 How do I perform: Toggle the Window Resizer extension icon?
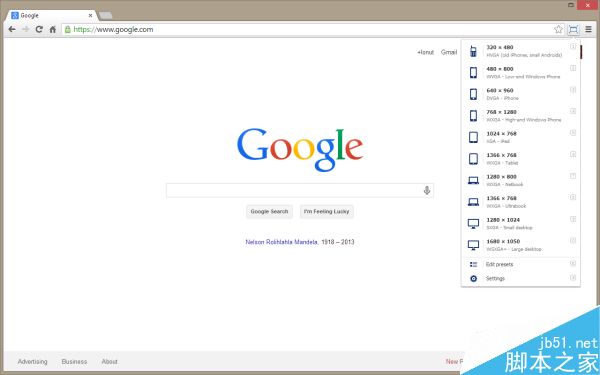[573, 29]
